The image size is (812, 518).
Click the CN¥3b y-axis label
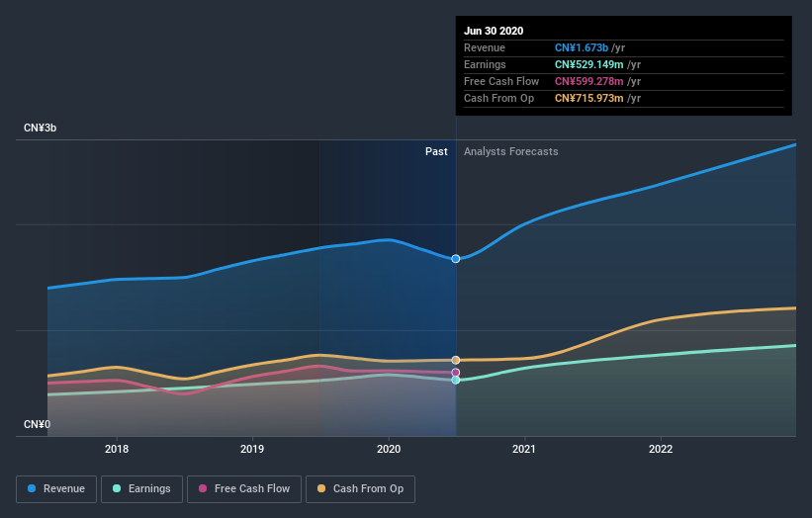[x=40, y=128]
